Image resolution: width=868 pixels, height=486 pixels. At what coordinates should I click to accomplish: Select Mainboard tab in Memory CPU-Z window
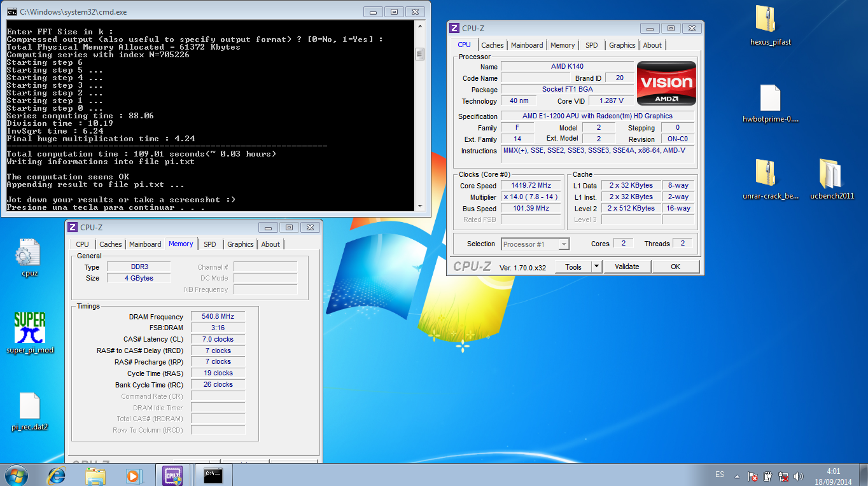click(145, 244)
